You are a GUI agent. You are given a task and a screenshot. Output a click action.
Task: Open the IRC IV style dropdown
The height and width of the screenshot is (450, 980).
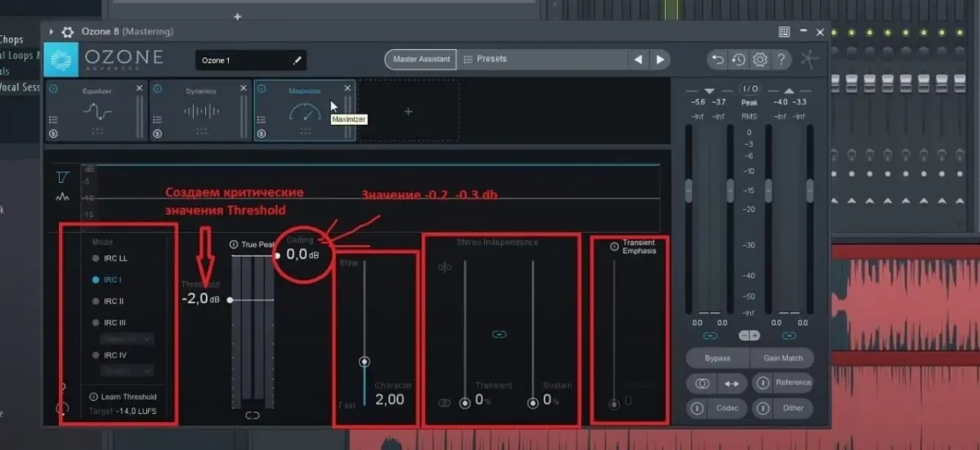coord(127,371)
